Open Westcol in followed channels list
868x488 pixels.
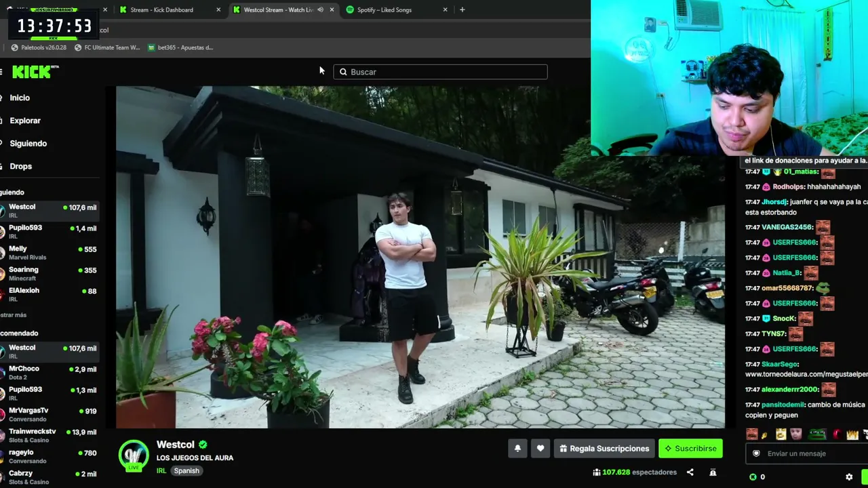pyautogui.click(x=50, y=211)
